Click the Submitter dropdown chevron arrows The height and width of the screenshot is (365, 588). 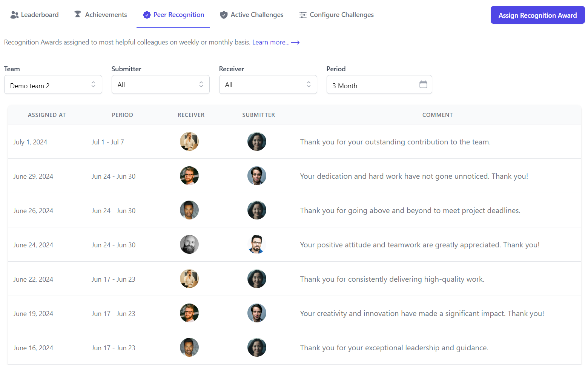[201, 84]
